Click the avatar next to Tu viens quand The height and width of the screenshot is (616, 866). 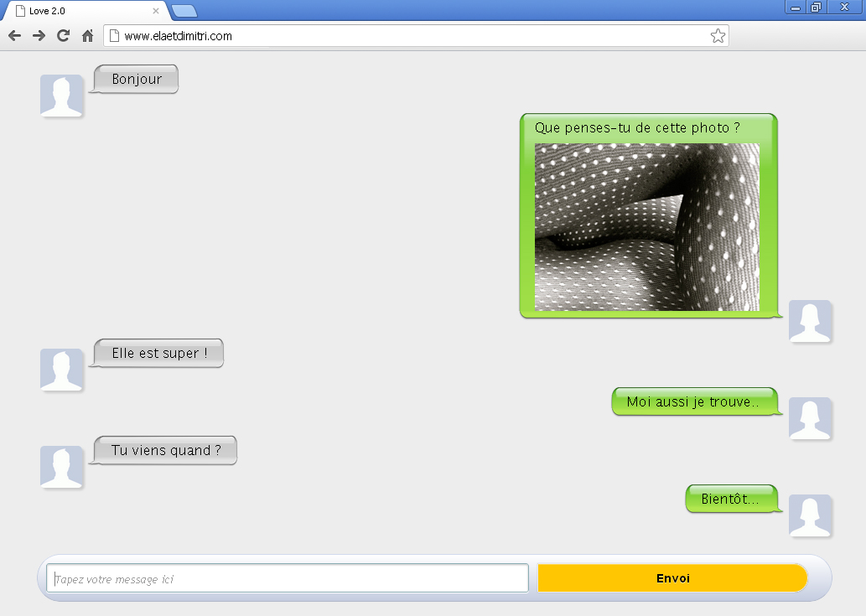tap(61, 467)
